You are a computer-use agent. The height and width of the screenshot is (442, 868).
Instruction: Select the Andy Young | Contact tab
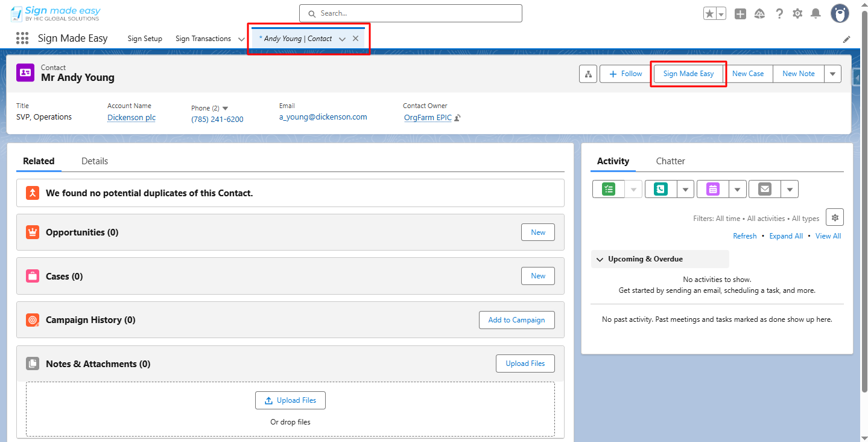point(296,39)
